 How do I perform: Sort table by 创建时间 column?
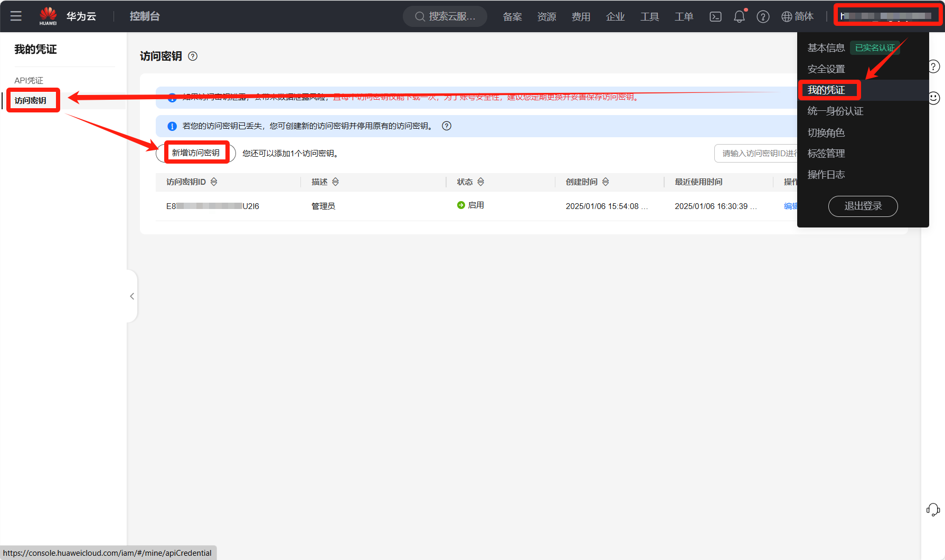(x=606, y=182)
